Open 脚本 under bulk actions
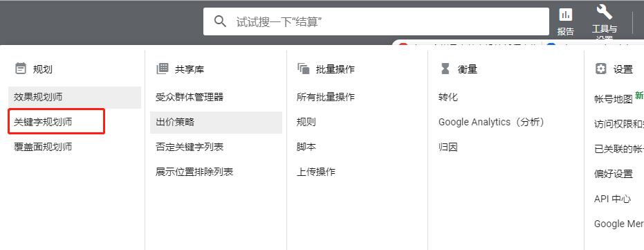Image resolution: width=644 pixels, height=250 pixels. click(306, 147)
